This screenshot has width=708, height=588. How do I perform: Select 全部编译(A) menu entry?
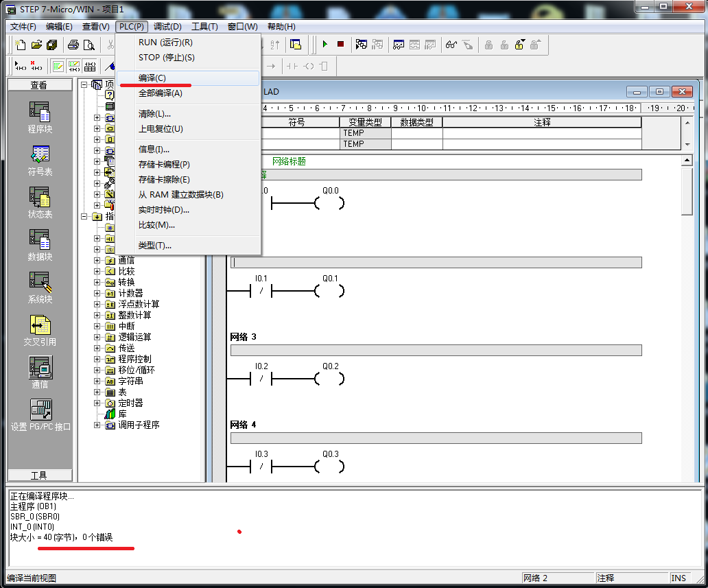tap(161, 93)
